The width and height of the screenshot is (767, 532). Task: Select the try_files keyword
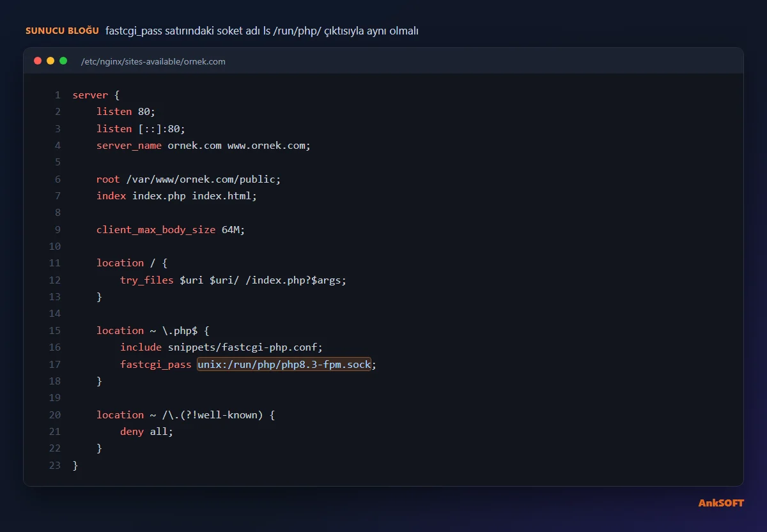[x=147, y=280]
